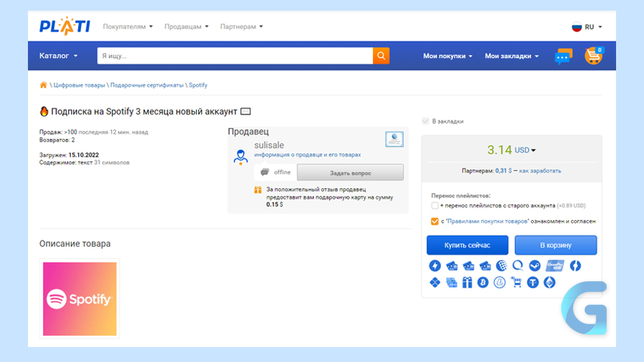Open the RU language dropdown
Screen dimensions: 644x362
[x=593, y=26]
